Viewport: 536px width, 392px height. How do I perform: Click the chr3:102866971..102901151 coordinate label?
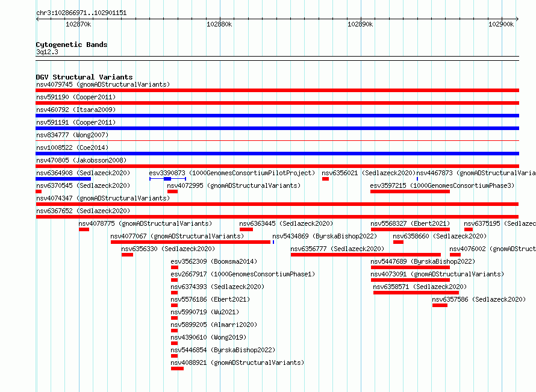click(81, 13)
